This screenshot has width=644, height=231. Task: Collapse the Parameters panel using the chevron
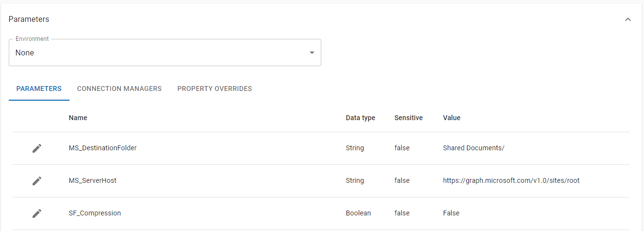pyautogui.click(x=627, y=19)
